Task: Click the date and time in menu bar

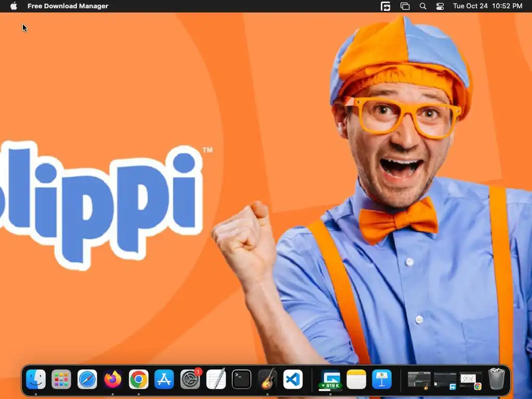Action: (x=487, y=6)
